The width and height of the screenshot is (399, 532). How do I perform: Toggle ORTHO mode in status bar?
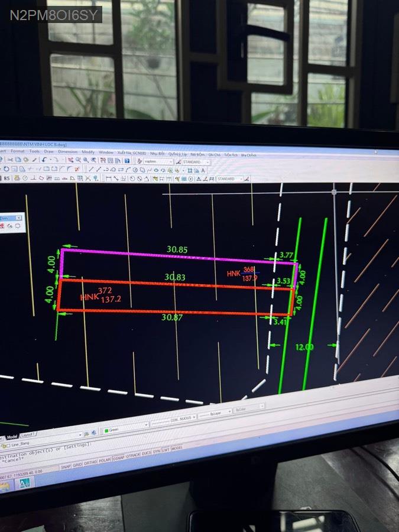(x=91, y=463)
